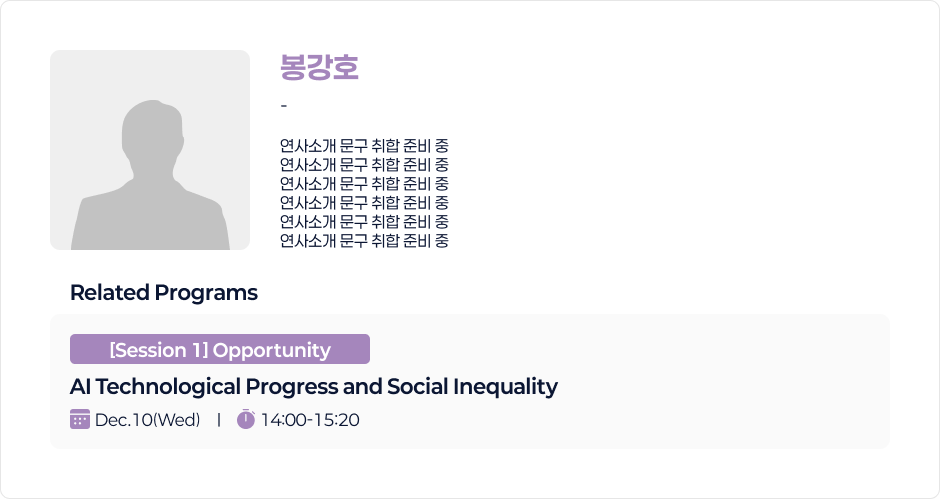Click the speaker silhouette profile photo
Screen dimensions: 940x499
150,150
